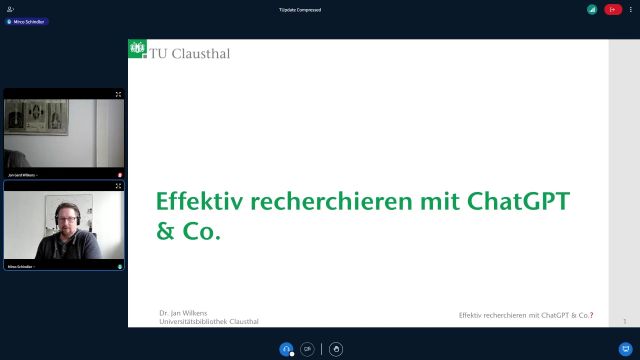
Task: Open Mirco Schindler webcam name dropdown
Action: pos(21,267)
